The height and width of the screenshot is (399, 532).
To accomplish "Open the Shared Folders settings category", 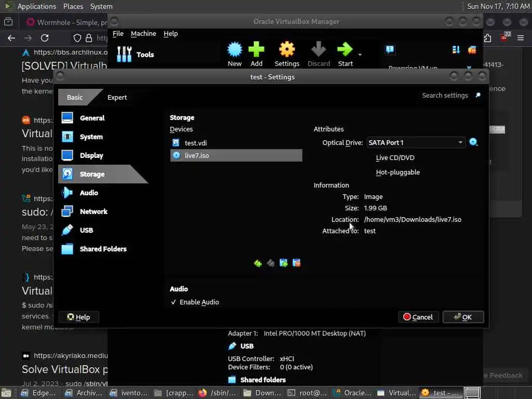I will [x=103, y=249].
